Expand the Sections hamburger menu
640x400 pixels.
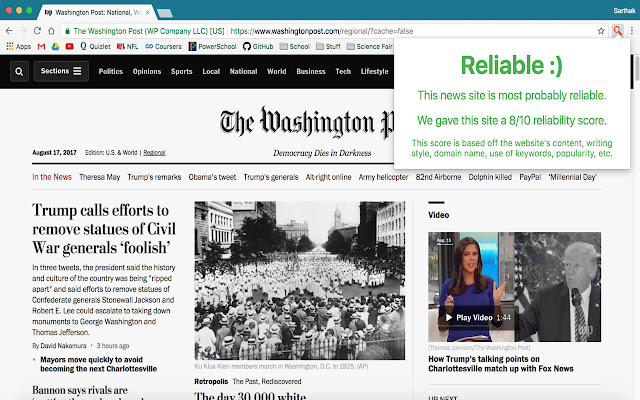[x=61, y=71]
